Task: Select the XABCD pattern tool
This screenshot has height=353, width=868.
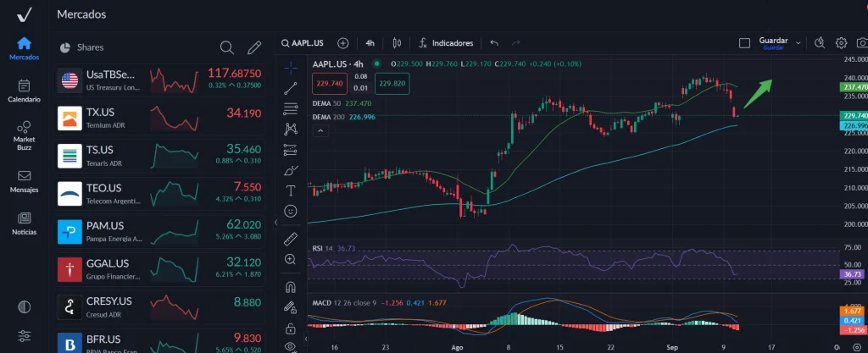Action: (291, 130)
